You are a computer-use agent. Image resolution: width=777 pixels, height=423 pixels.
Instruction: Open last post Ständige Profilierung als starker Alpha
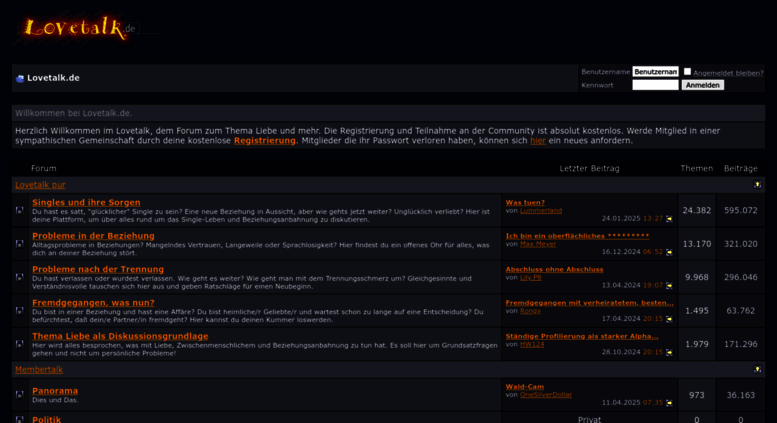click(582, 336)
